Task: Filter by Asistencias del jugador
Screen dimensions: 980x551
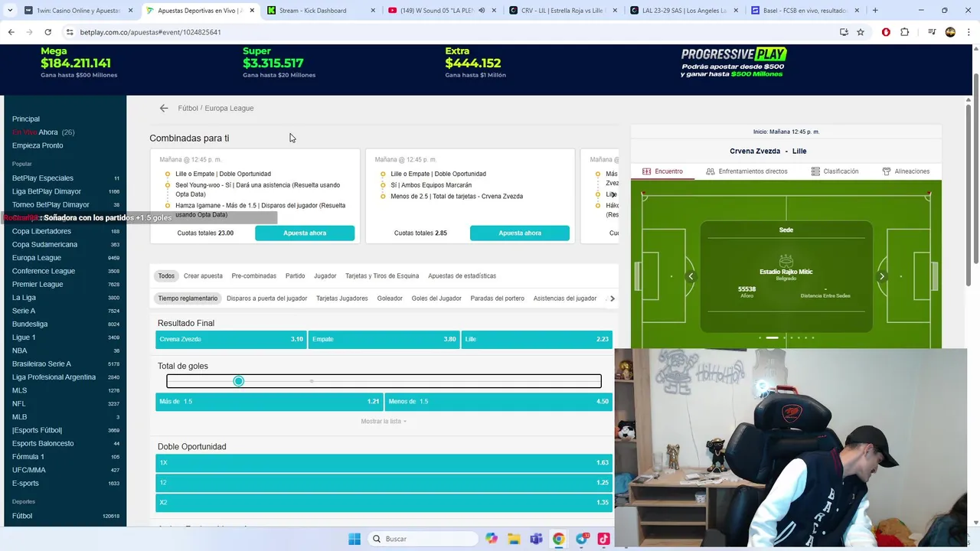Action: [x=565, y=298]
